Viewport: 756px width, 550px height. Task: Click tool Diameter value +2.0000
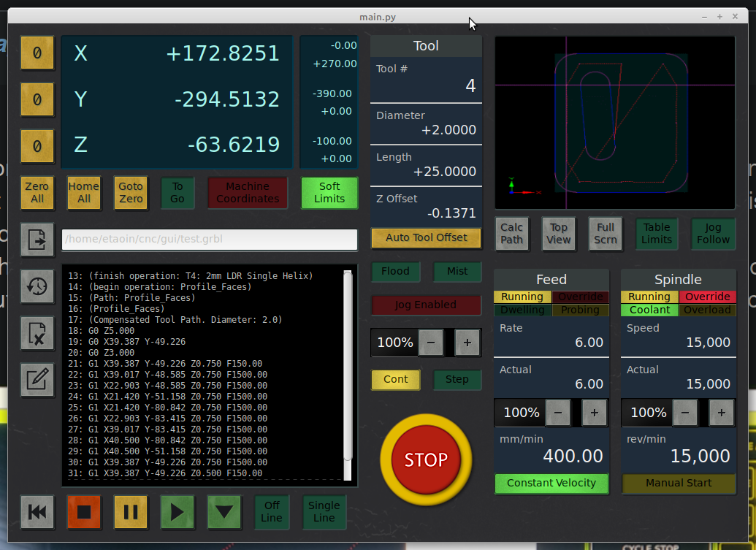point(448,130)
